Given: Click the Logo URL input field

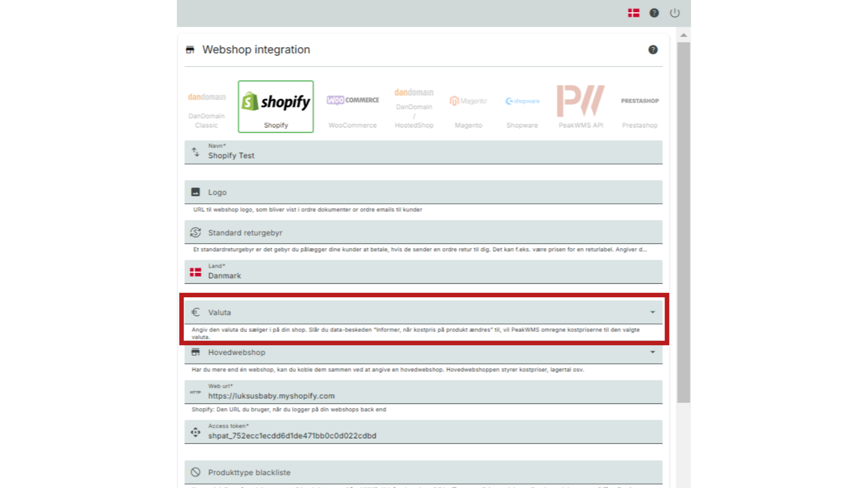Looking at the screenshot, I should click(x=423, y=192).
